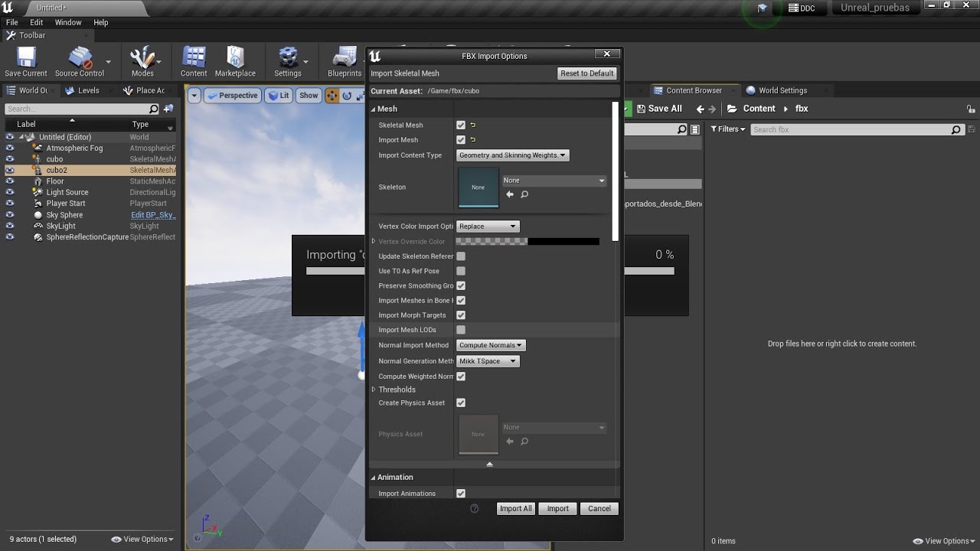Expand the Thresholds section
980x551 pixels.
point(374,390)
